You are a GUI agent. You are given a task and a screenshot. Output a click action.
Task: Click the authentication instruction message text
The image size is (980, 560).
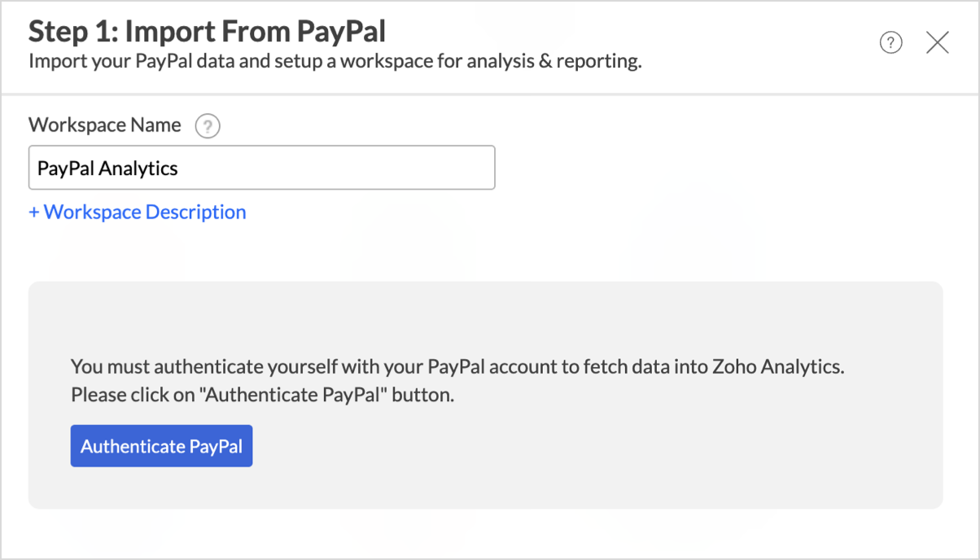pyautogui.click(x=457, y=366)
